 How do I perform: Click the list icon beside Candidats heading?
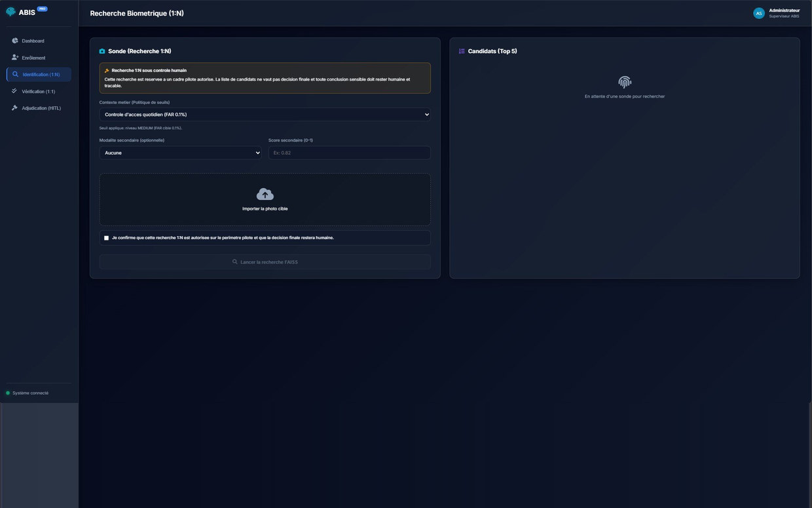(462, 51)
